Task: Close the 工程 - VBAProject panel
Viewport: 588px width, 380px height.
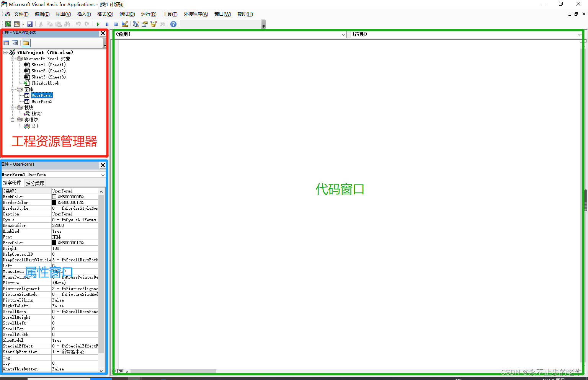Action: [103, 33]
